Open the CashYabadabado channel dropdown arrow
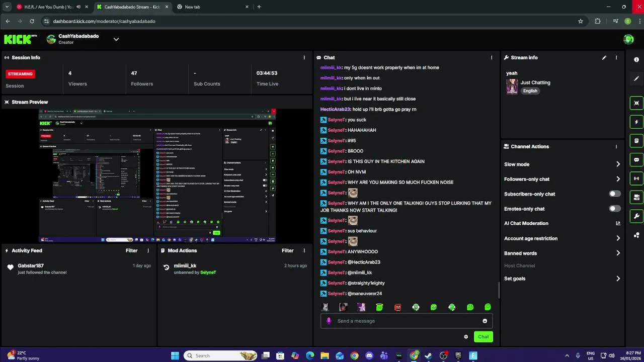 tap(116, 39)
